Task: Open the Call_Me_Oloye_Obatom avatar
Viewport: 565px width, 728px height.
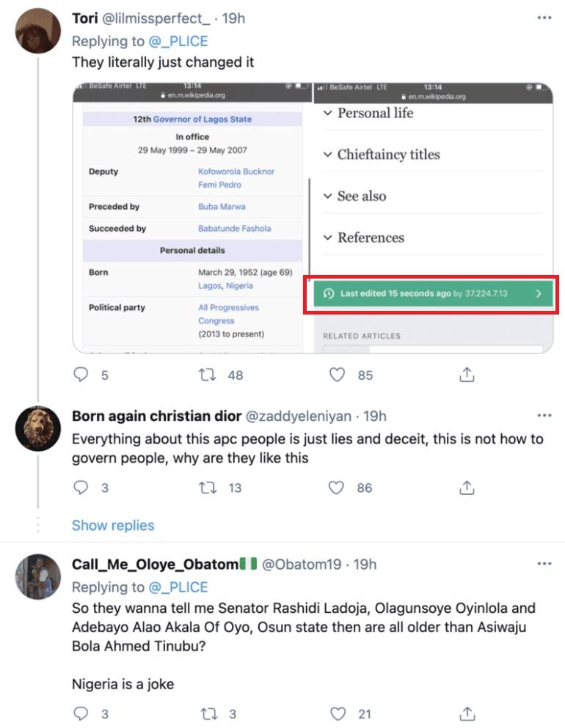Action: (x=37, y=577)
